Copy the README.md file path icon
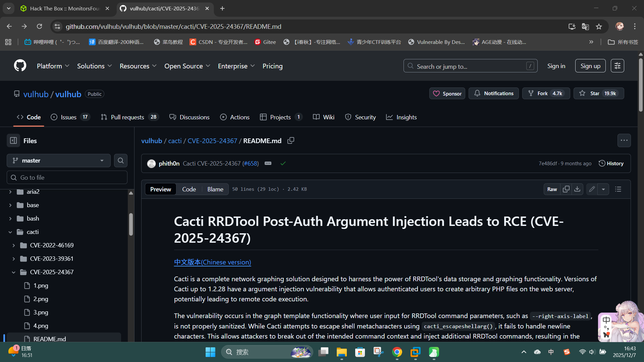644x362 pixels. click(291, 141)
